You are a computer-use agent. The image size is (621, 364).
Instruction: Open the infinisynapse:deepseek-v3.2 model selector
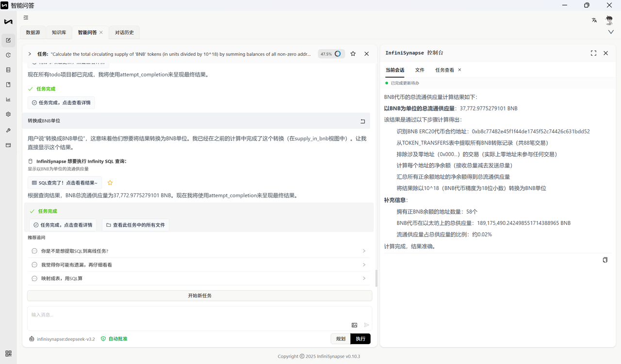pyautogui.click(x=66, y=339)
